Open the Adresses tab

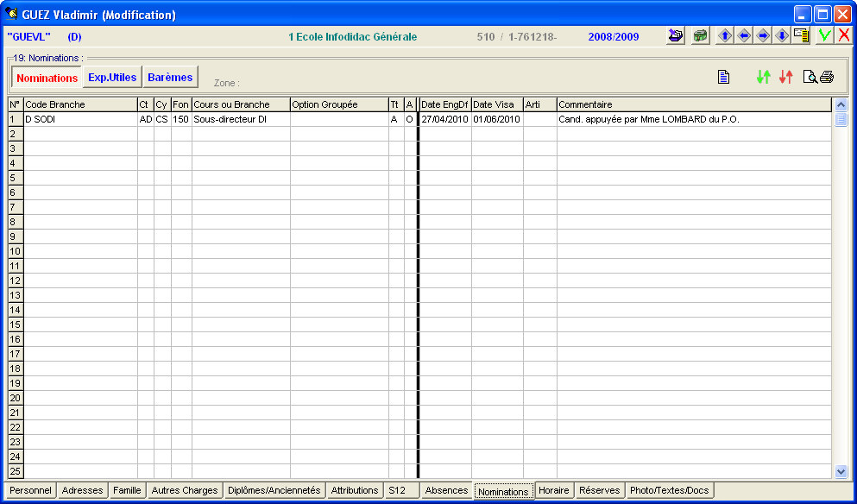pos(83,490)
